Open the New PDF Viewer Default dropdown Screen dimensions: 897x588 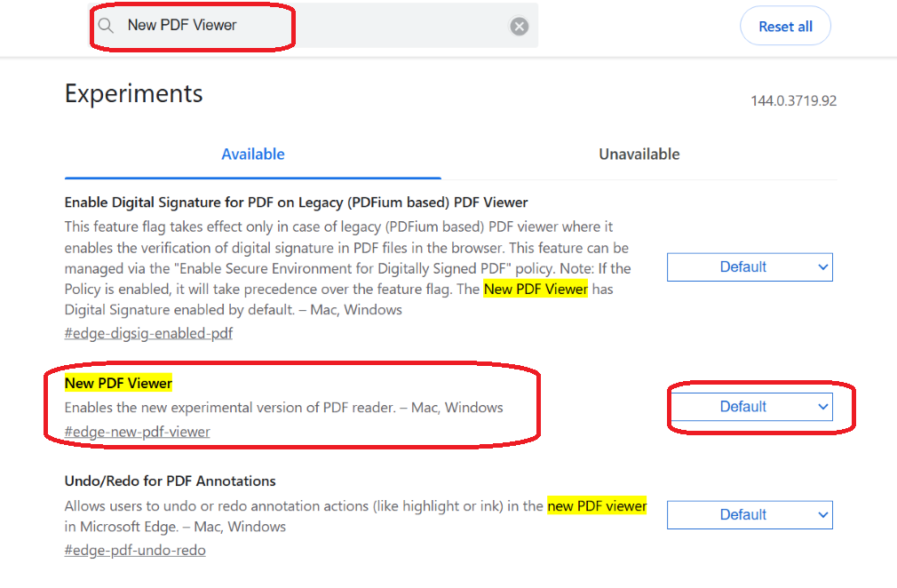(x=750, y=407)
